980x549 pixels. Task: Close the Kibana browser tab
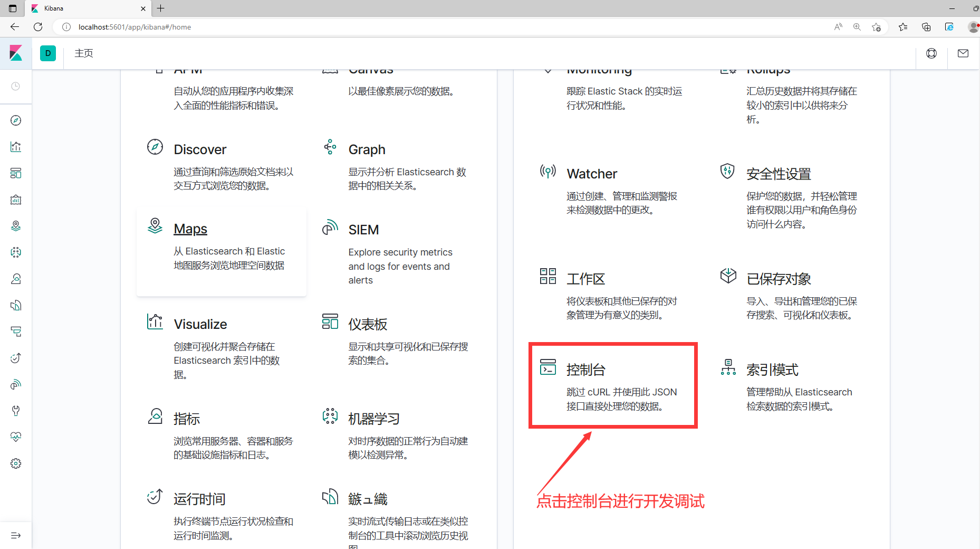143,8
